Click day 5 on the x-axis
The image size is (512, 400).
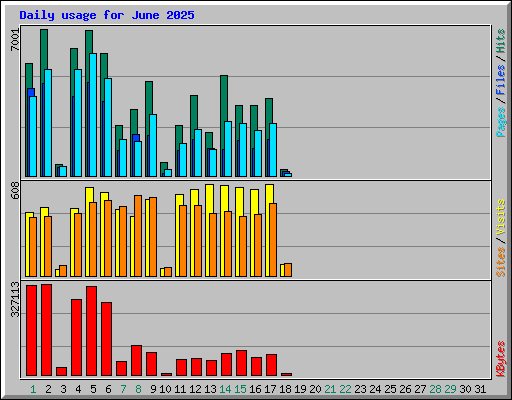pyautogui.click(x=93, y=389)
